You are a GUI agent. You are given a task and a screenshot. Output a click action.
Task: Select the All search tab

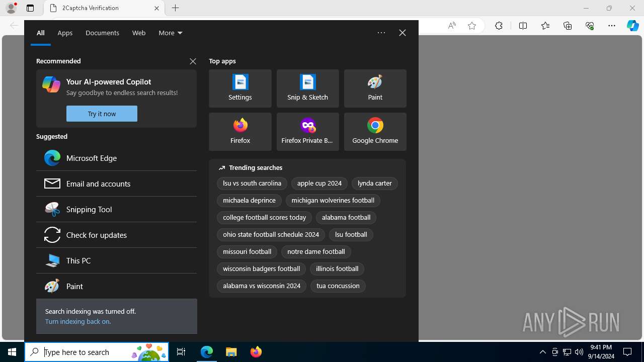[41, 33]
